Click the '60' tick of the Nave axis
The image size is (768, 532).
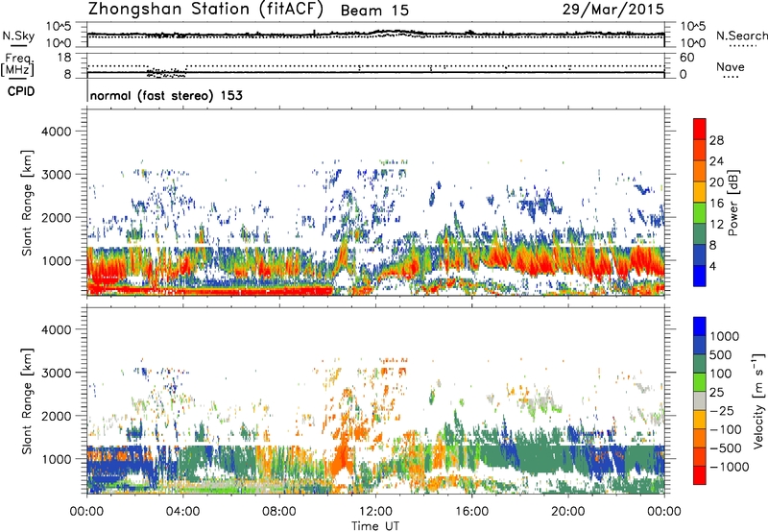(686, 58)
